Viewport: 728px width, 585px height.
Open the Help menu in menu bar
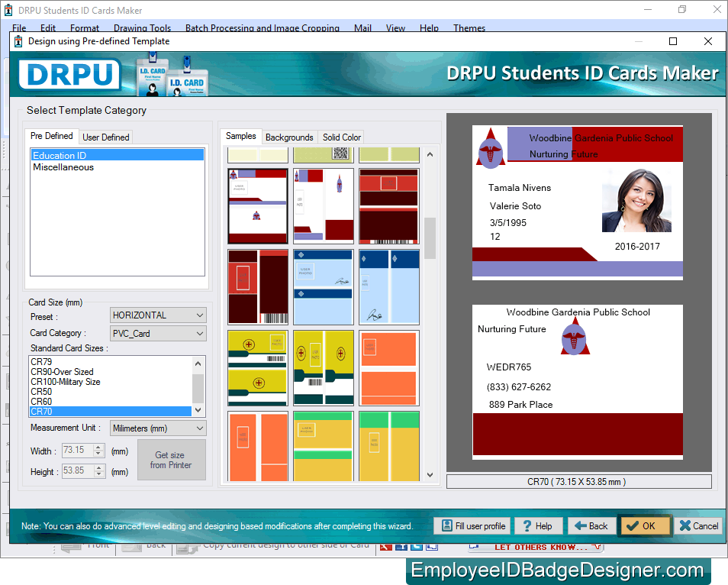coord(429,28)
